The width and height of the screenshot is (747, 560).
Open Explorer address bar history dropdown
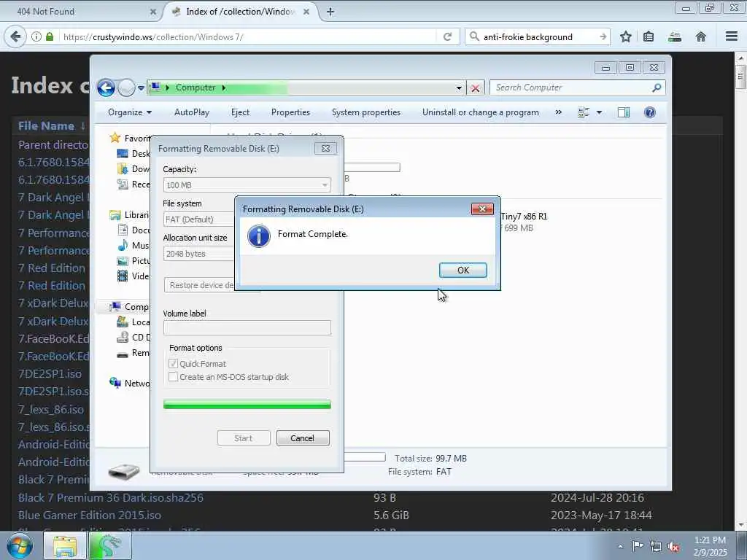point(459,88)
